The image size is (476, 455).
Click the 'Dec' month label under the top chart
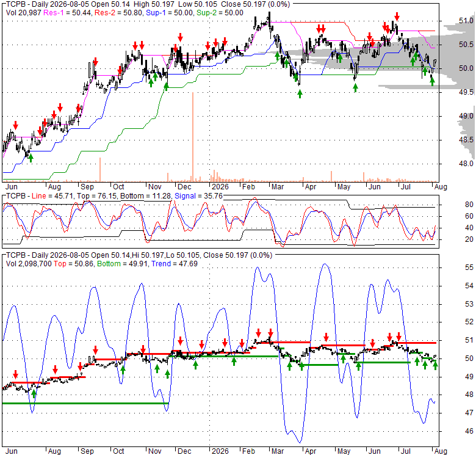184,186
